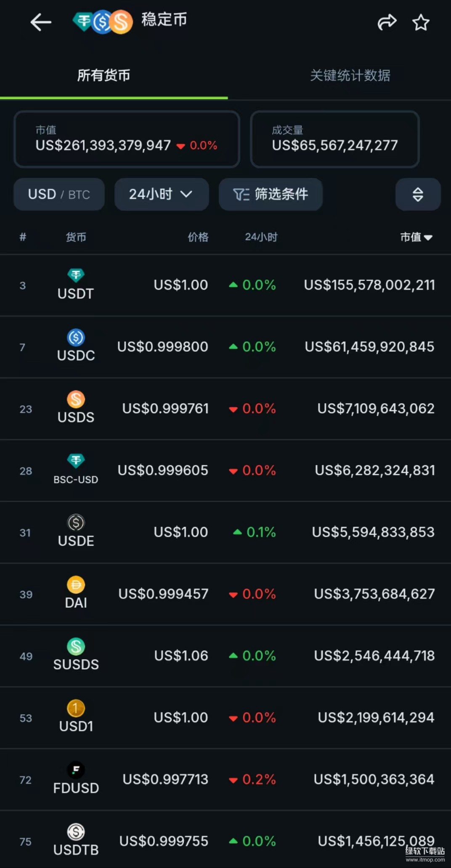Open the 成交量 volume summary card
Viewport: 451px width, 868px height.
pyautogui.click(x=335, y=139)
